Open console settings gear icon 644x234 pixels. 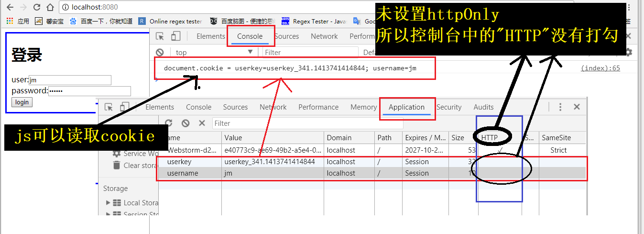coord(629,52)
